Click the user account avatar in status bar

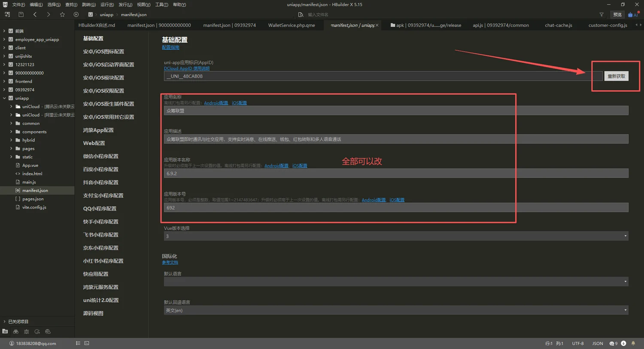12,343
